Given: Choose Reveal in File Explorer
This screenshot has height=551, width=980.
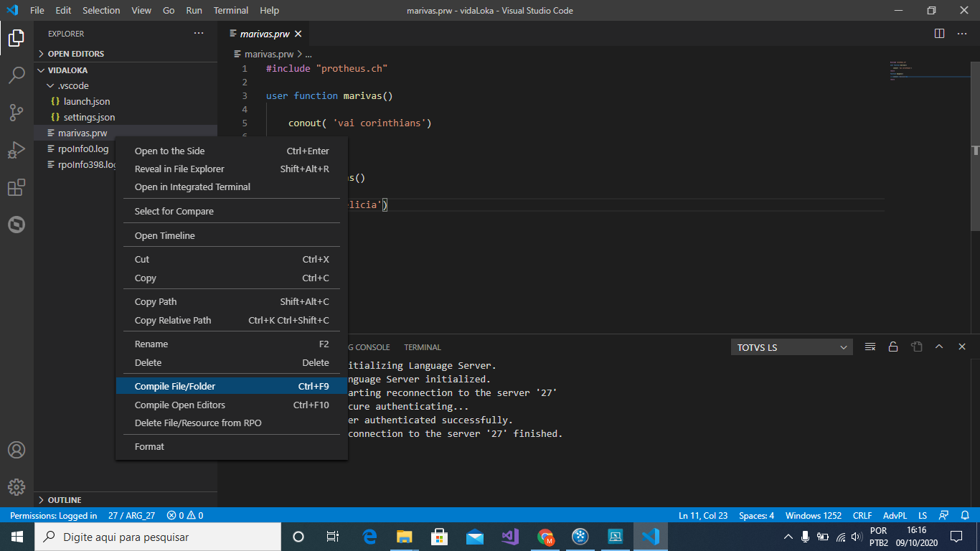Looking at the screenshot, I should coord(232,169).
